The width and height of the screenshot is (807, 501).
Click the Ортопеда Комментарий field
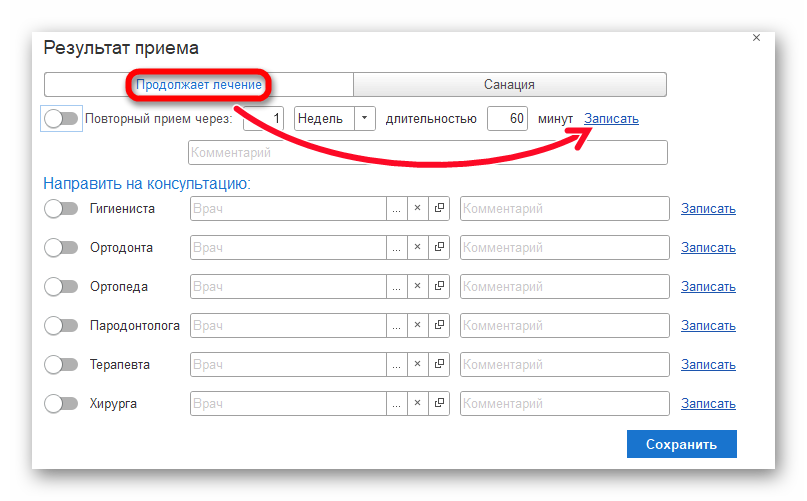pos(565,287)
